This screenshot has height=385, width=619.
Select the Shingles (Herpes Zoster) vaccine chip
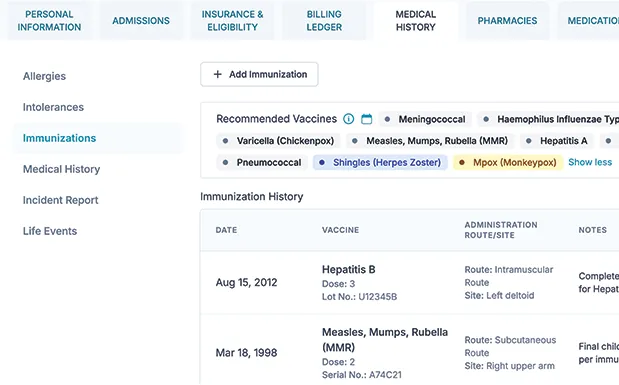point(380,162)
